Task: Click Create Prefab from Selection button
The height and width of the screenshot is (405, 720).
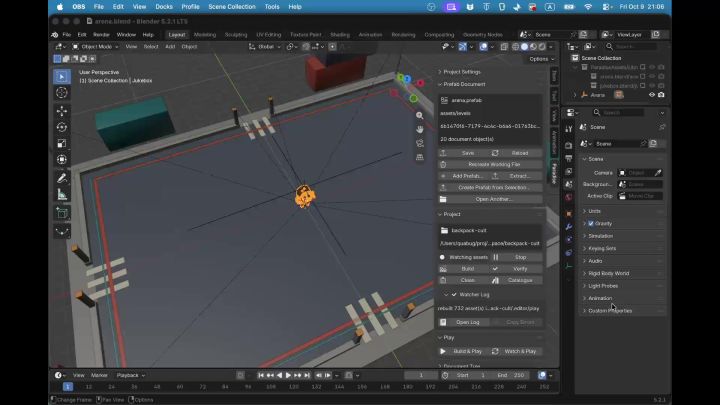Action: (x=490, y=188)
